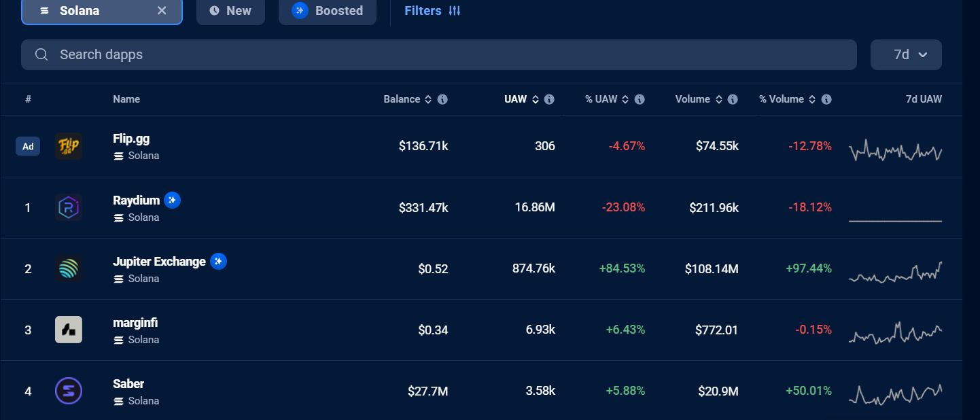Screen dimensions: 980x420
Task: Show info tooltip for Balance column
Action: click(442, 99)
